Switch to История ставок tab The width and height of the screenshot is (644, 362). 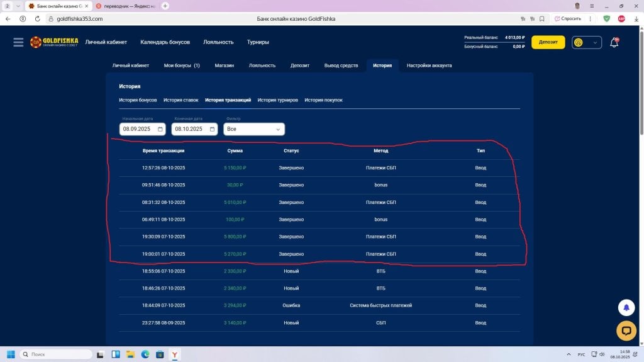click(180, 100)
